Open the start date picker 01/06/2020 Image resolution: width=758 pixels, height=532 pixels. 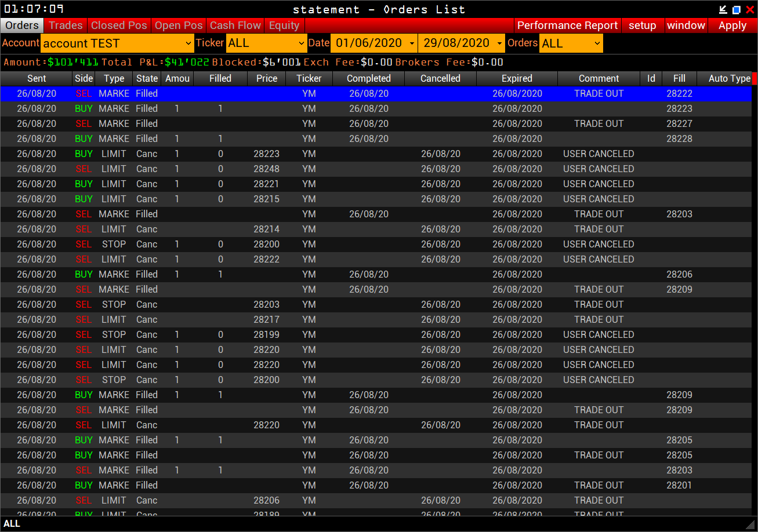373,43
